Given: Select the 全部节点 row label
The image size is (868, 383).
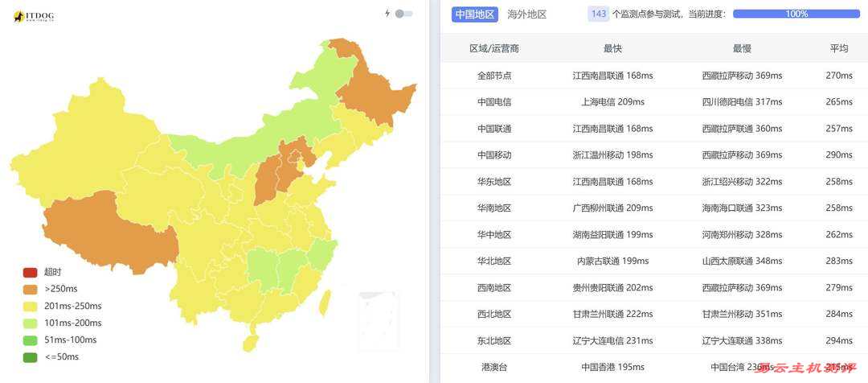Looking at the screenshot, I should pos(494,76).
